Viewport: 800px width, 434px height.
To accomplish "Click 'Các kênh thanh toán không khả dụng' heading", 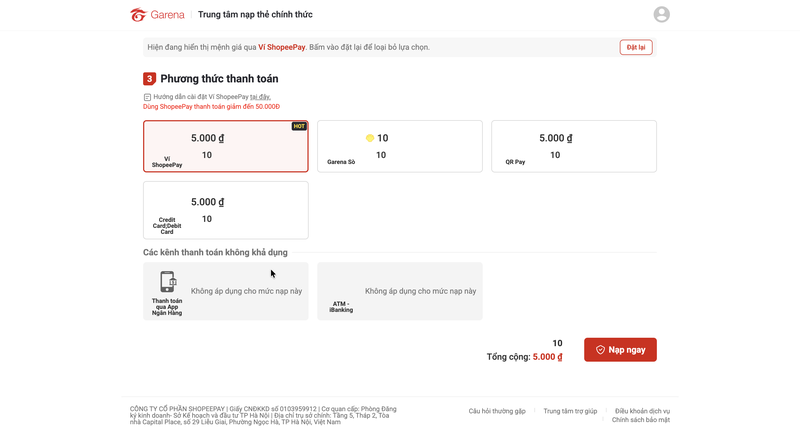I will [x=215, y=252].
